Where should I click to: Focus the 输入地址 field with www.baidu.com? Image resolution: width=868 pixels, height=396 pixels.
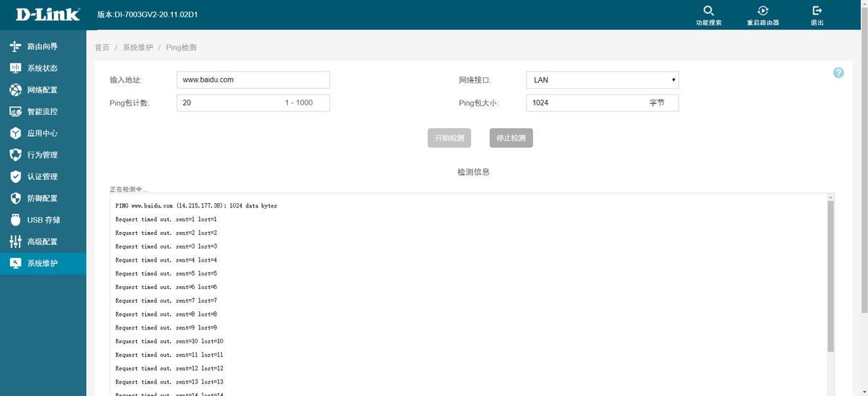coord(253,80)
